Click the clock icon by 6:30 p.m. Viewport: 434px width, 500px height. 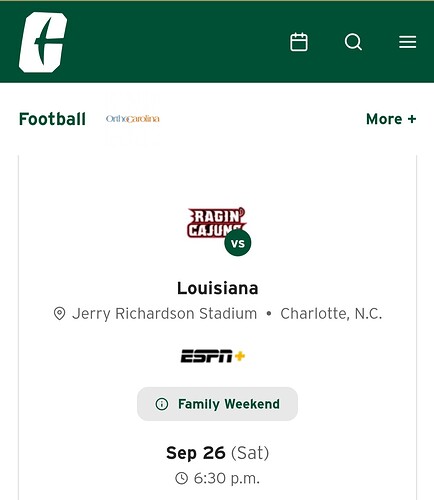(x=182, y=478)
